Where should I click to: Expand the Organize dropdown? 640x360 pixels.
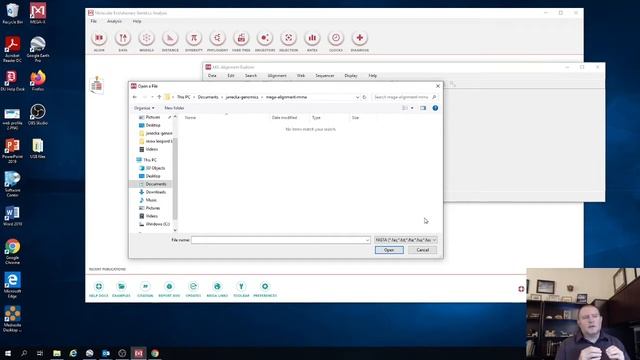tap(144, 108)
